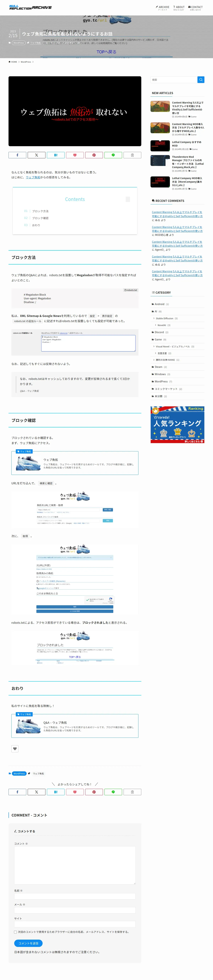This screenshot has width=213, height=980.
Task: Click WordPress in the breadcrumb trail
Action: 26,62
